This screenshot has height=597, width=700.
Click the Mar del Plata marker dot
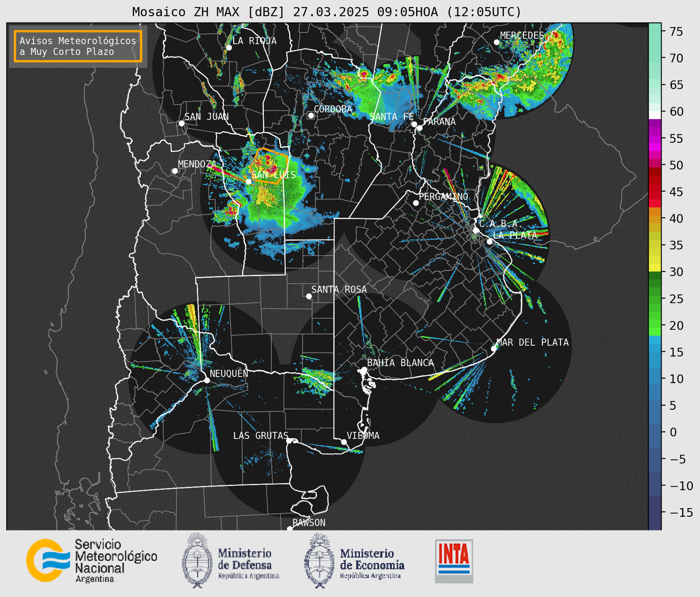click(x=493, y=349)
